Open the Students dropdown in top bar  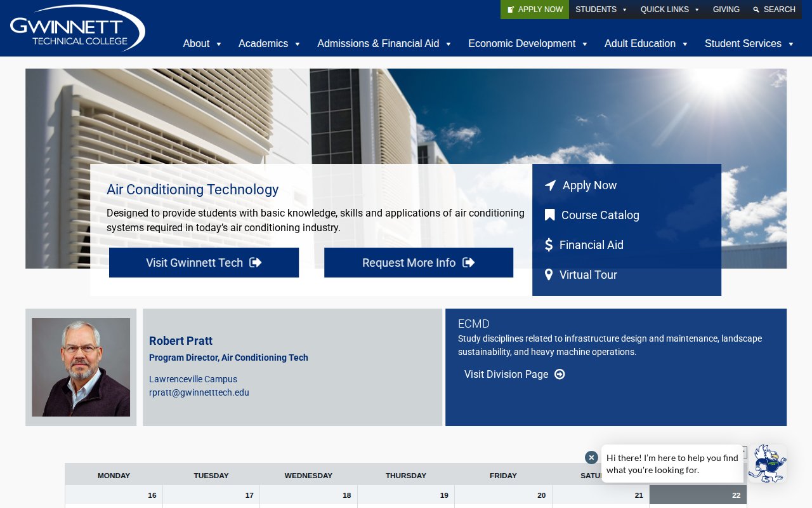tap(601, 10)
